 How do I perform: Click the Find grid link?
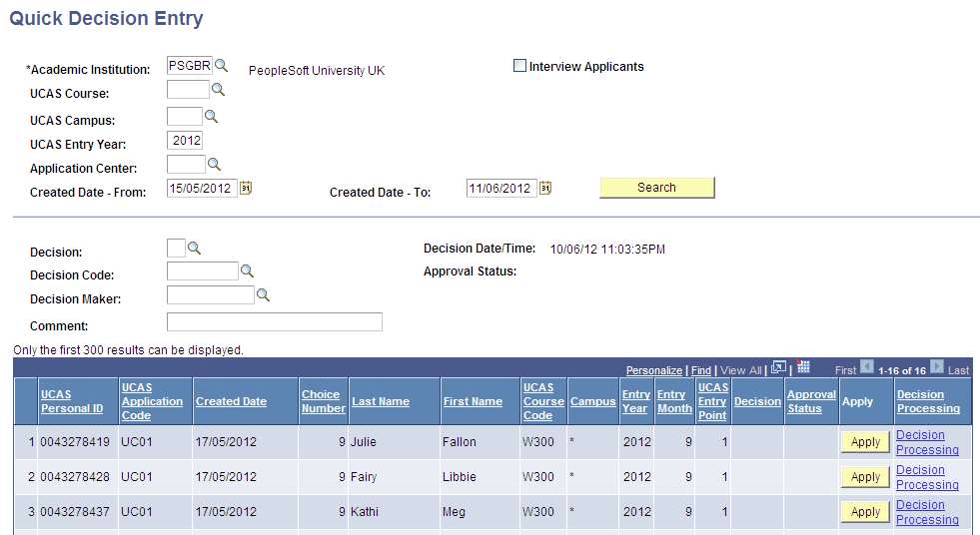click(701, 370)
